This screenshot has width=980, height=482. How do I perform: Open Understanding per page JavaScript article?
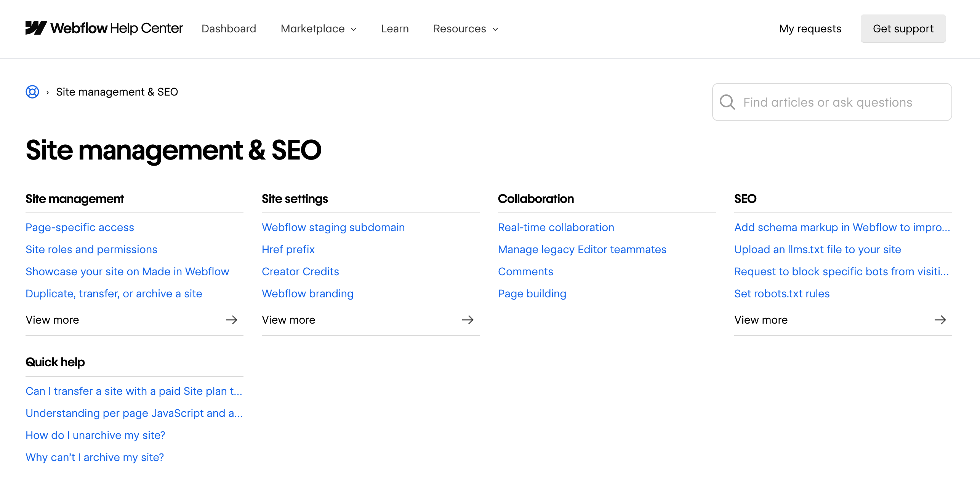click(134, 413)
